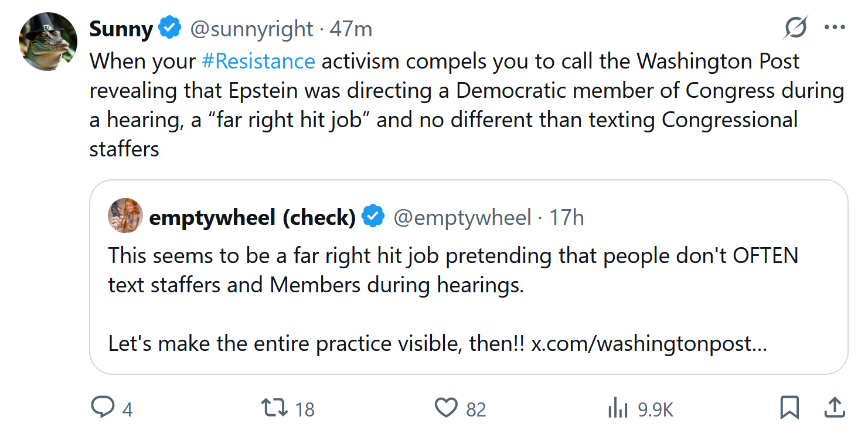This screenshot has height=437, width=868.
Task: Follow the x.com/washingtonpost link
Action: click(x=648, y=344)
